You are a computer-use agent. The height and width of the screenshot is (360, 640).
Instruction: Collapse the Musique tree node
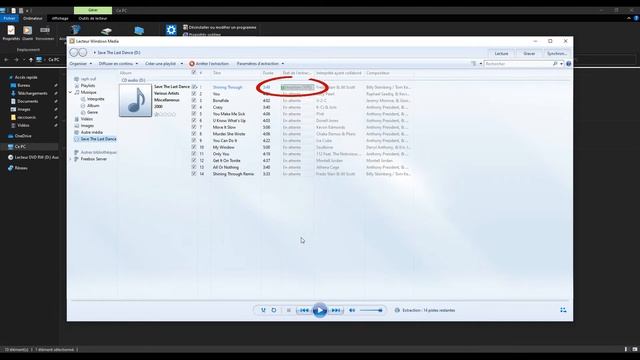point(71,92)
